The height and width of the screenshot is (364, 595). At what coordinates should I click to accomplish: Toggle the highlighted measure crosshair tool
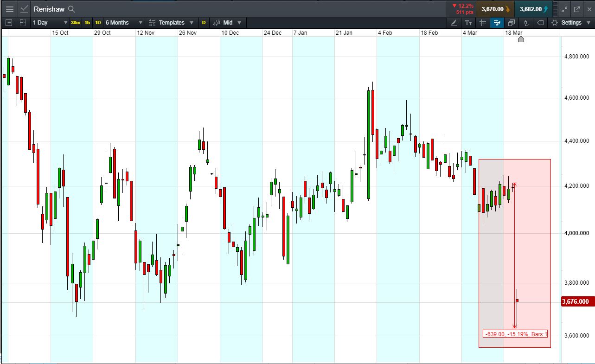[497, 22]
